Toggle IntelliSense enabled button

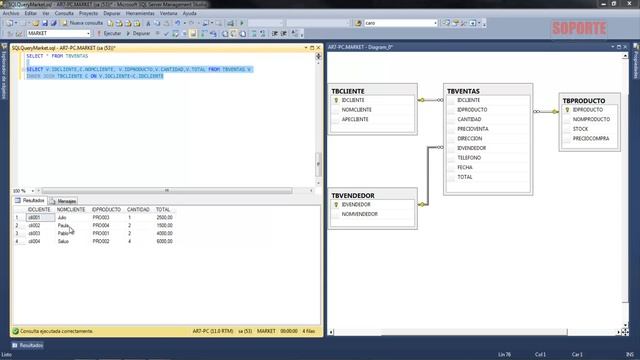193,33
